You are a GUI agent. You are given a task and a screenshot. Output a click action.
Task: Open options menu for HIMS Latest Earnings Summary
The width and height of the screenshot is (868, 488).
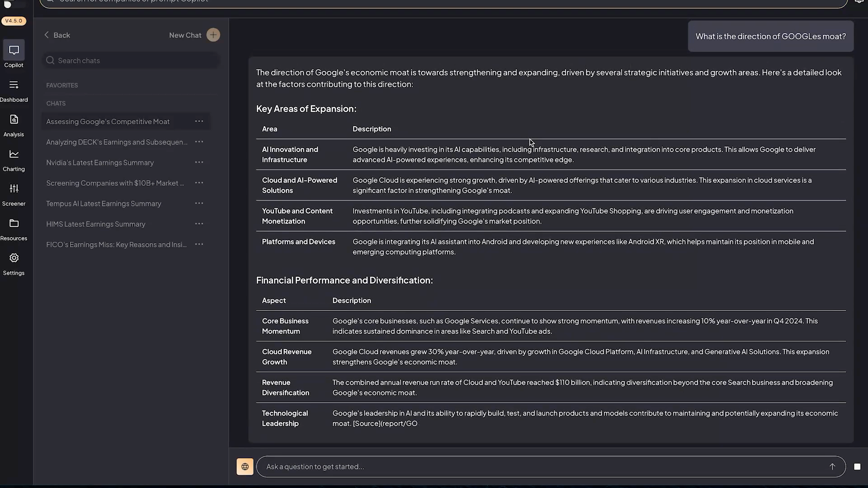coord(199,224)
